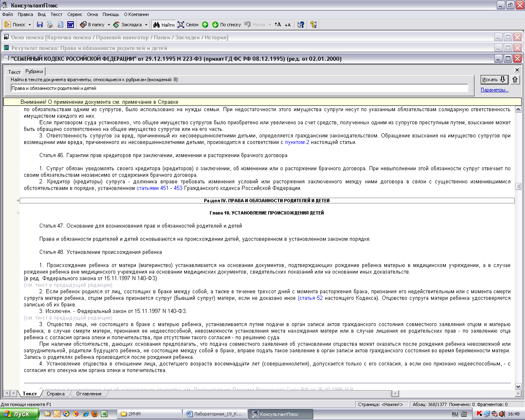Follow the статьями 451 - 453 hyperlink
Viewport: 525px width, 420px height.
point(159,188)
